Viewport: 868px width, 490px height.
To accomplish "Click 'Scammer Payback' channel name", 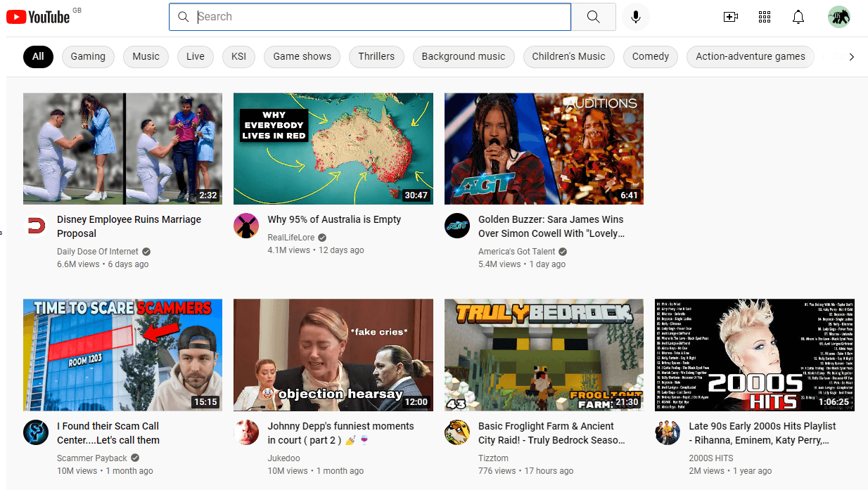I will coord(92,458).
